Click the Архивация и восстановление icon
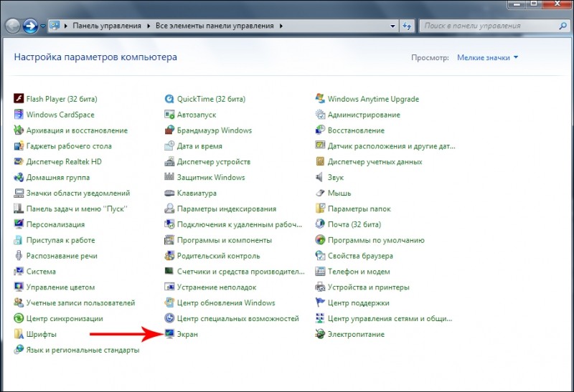The height and width of the screenshot is (392, 574). tap(19, 130)
